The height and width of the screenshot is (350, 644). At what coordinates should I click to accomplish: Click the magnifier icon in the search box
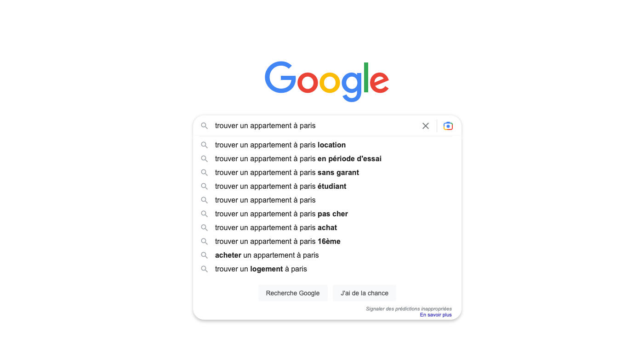pos(205,126)
